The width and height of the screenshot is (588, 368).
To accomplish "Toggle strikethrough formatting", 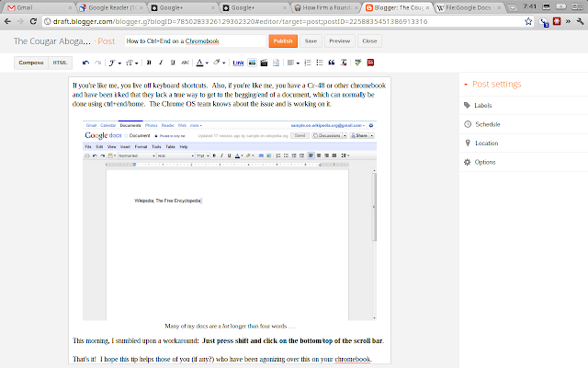I will (185, 63).
